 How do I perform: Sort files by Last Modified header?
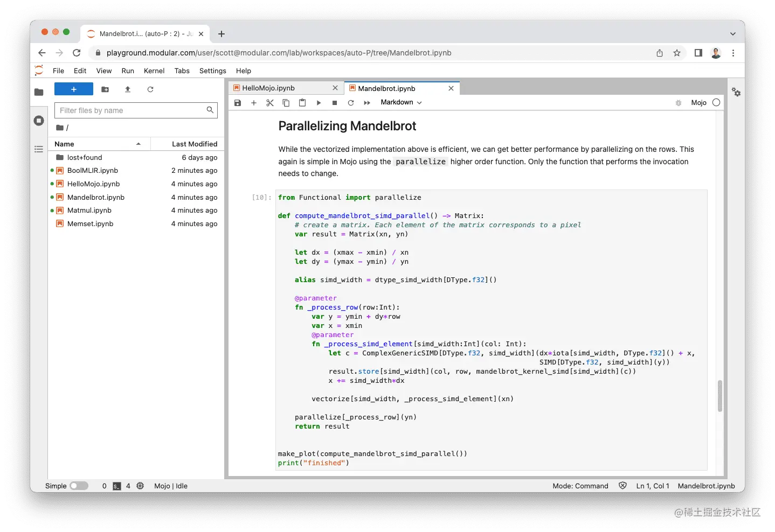click(x=187, y=144)
